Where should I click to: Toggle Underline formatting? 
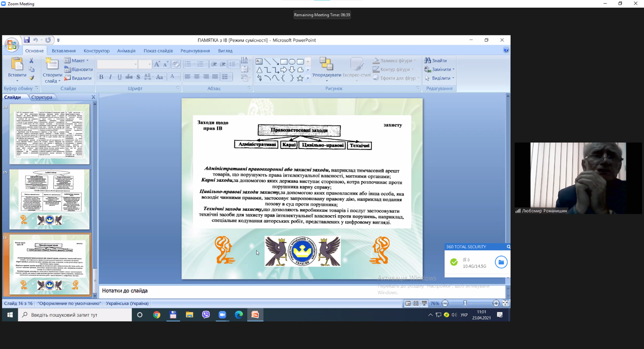[x=119, y=77]
